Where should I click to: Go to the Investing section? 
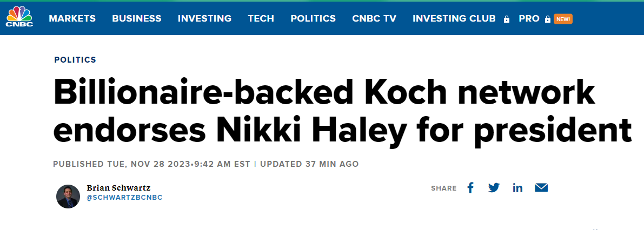(204, 18)
